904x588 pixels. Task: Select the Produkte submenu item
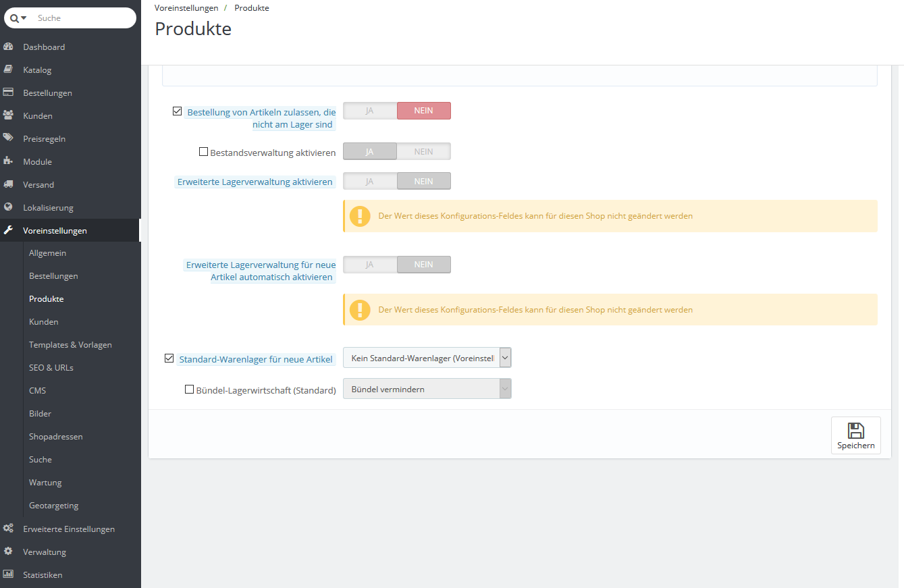click(x=46, y=299)
